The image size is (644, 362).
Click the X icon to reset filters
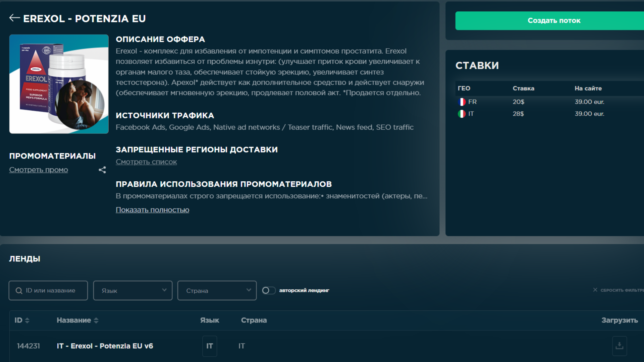[595, 290]
